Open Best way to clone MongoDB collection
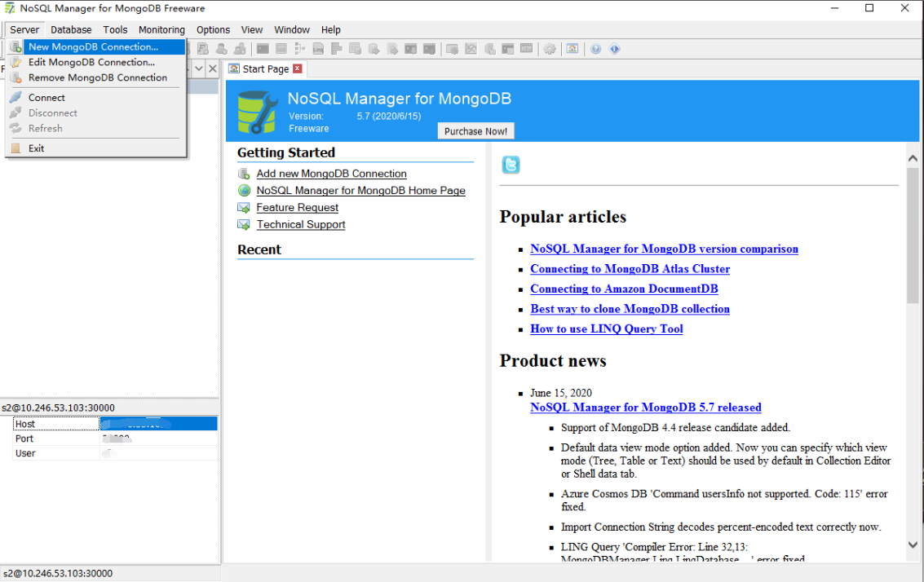Viewport: 924px width, 582px height. [630, 309]
